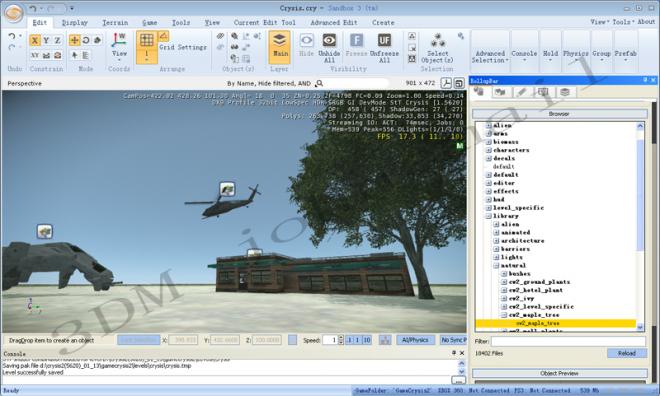Screen dimensions: 660x396
Task: Click the No Sync Player button
Action: [453, 340]
